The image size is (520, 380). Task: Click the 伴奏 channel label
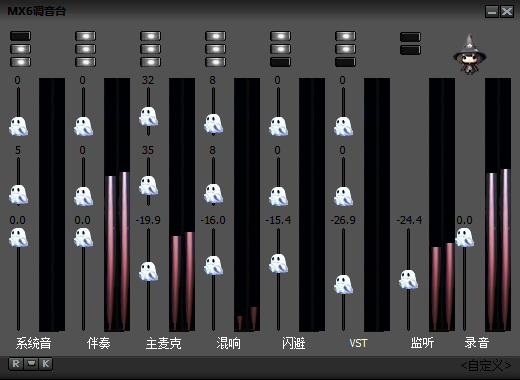tap(98, 343)
